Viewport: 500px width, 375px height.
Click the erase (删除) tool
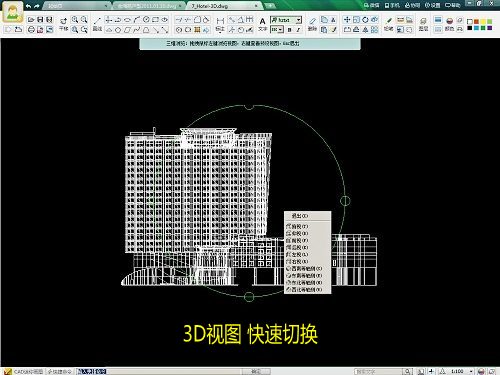tap(312, 25)
